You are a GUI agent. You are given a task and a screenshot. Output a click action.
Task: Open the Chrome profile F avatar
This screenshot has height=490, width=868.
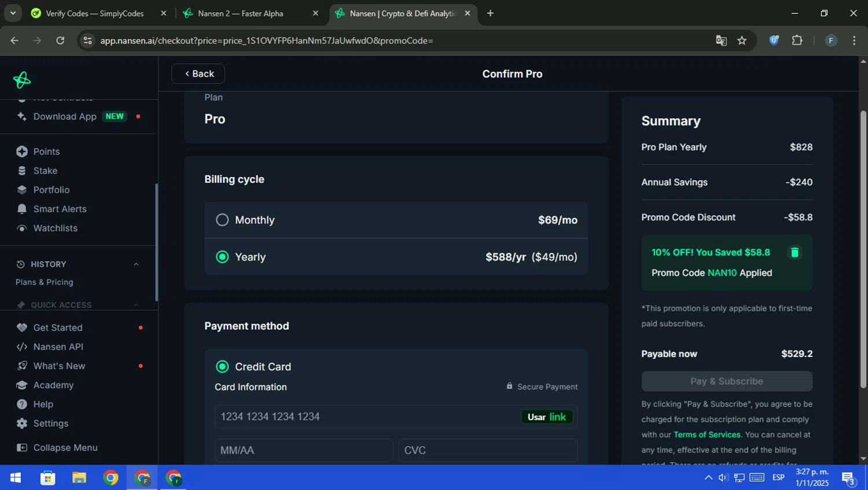[831, 40]
